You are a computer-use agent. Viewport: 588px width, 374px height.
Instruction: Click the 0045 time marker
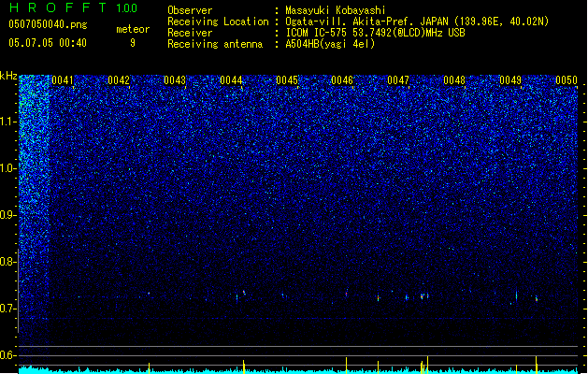pyautogui.click(x=287, y=80)
